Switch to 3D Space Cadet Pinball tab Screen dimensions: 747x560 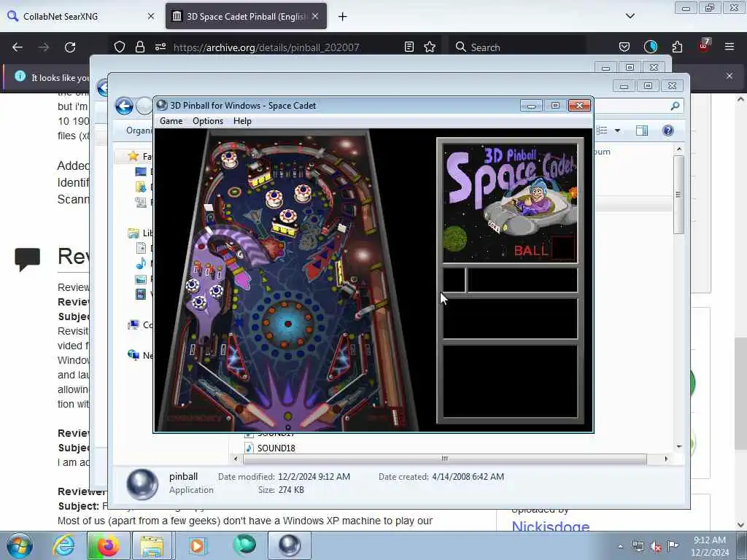[x=246, y=16]
